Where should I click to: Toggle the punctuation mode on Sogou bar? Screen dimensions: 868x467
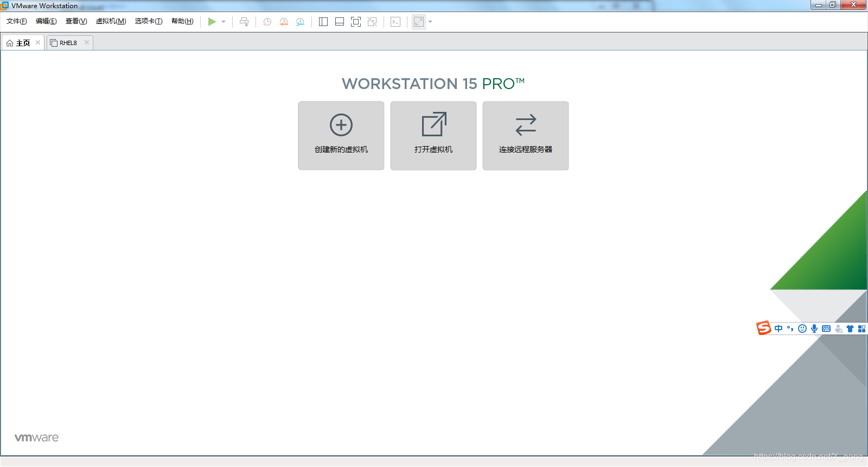tap(790, 329)
